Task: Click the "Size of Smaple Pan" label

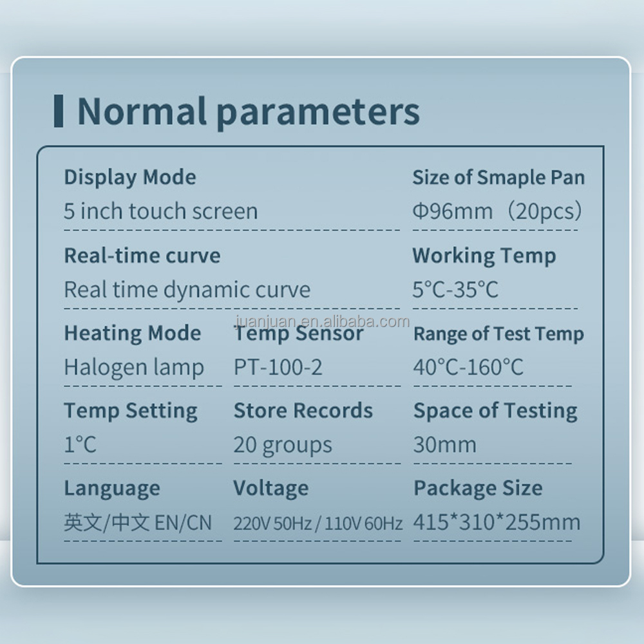Action: 498,177
